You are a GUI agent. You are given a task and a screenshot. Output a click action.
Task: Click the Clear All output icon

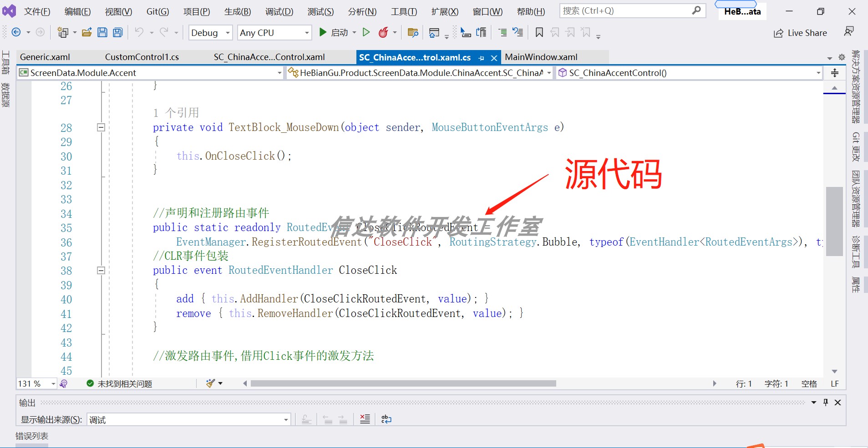[x=365, y=419]
